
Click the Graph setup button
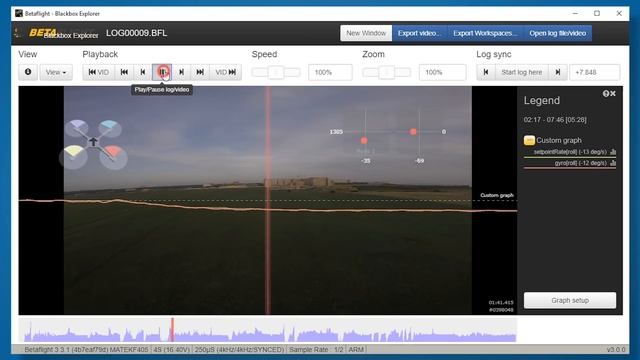pos(570,300)
